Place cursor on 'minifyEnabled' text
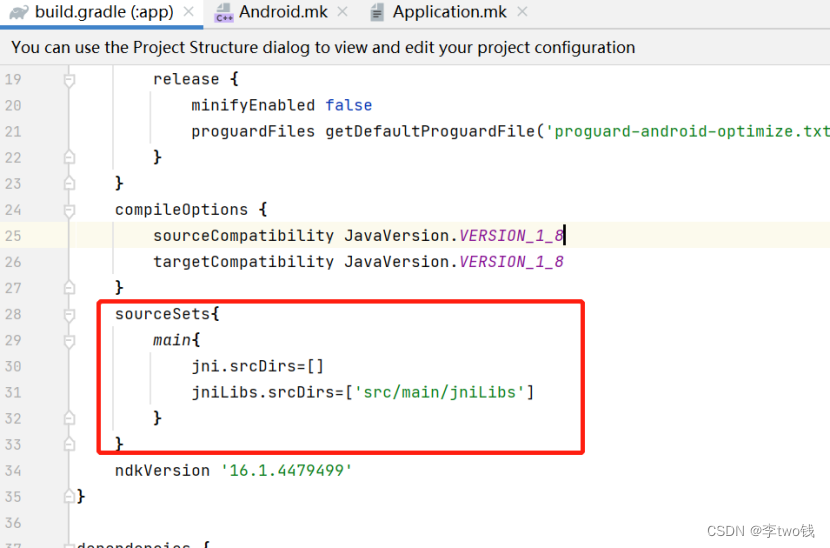Image resolution: width=830 pixels, height=548 pixels. click(x=253, y=105)
